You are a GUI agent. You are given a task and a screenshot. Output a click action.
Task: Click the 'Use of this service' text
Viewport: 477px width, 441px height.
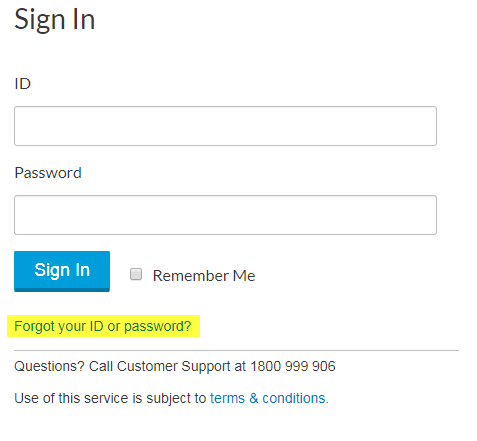tap(71, 398)
